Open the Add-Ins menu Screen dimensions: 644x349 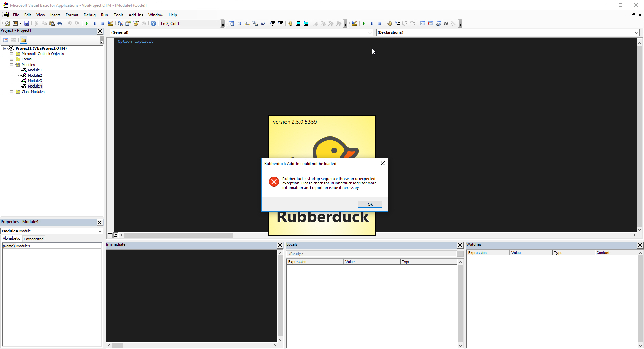point(135,15)
